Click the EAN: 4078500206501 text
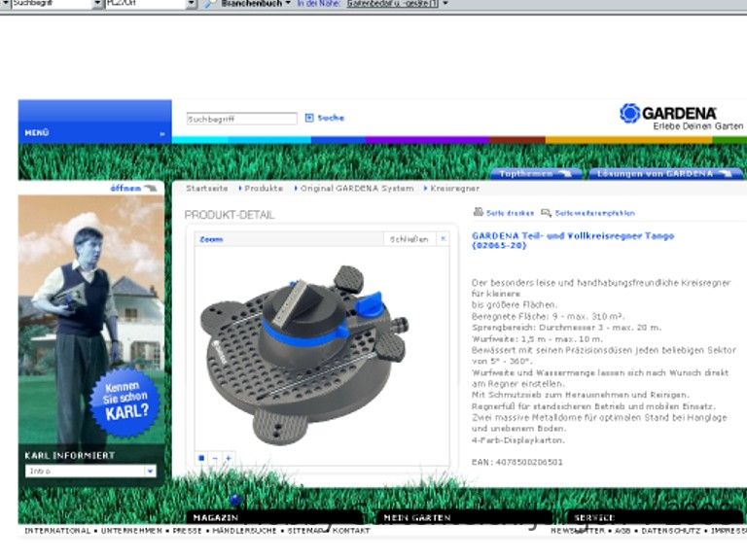This screenshot has width=747, height=560. 516,462
